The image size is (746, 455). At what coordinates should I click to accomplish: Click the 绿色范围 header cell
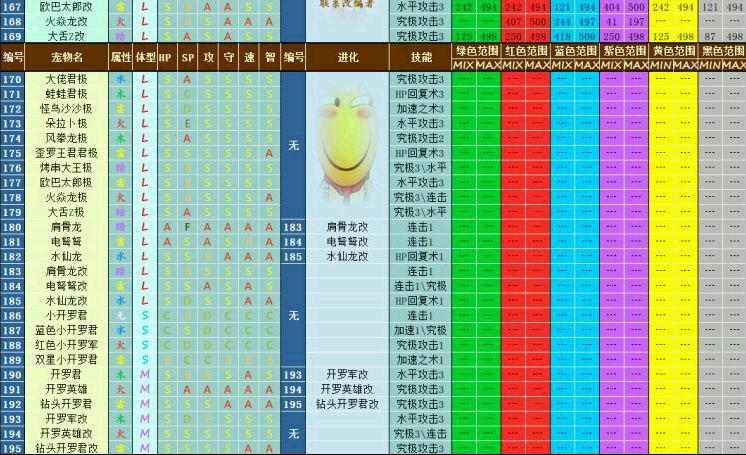477,51
